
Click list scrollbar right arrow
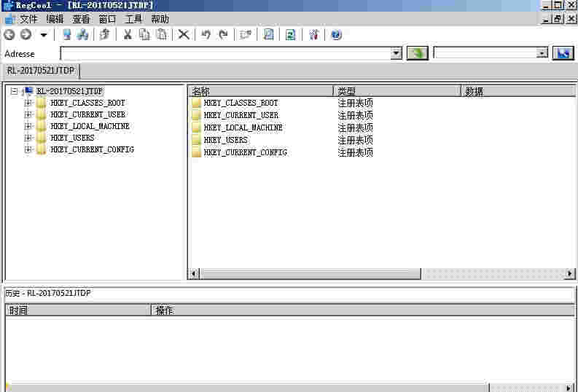570,274
